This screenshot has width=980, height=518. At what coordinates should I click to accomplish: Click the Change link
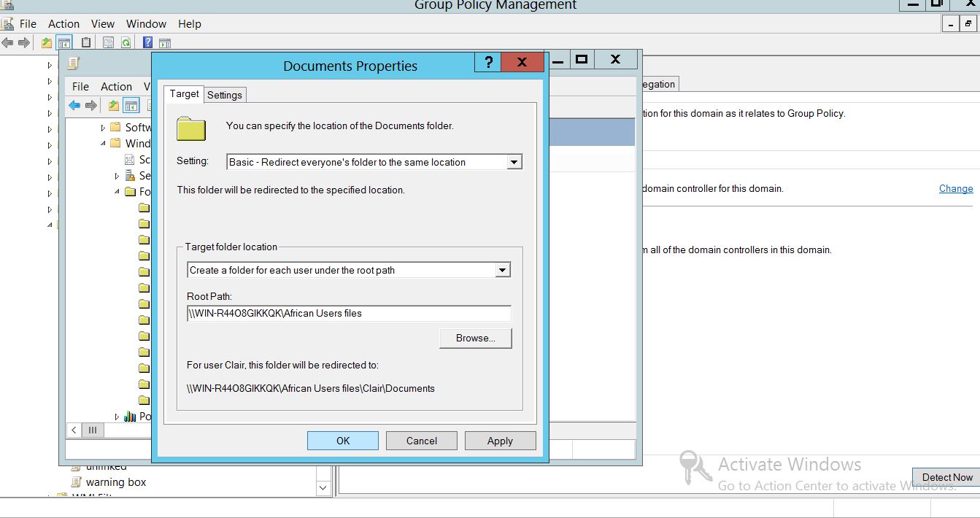[955, 188]
